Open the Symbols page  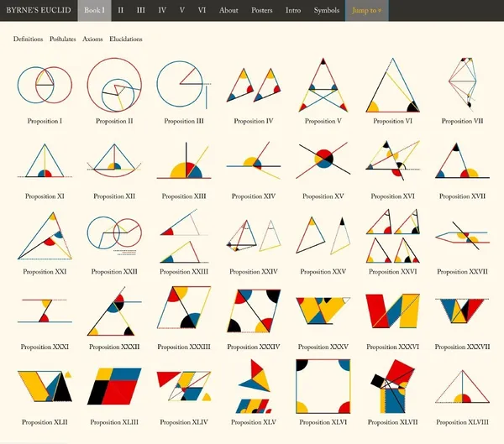pyautogui.click(x=327, y=10)
